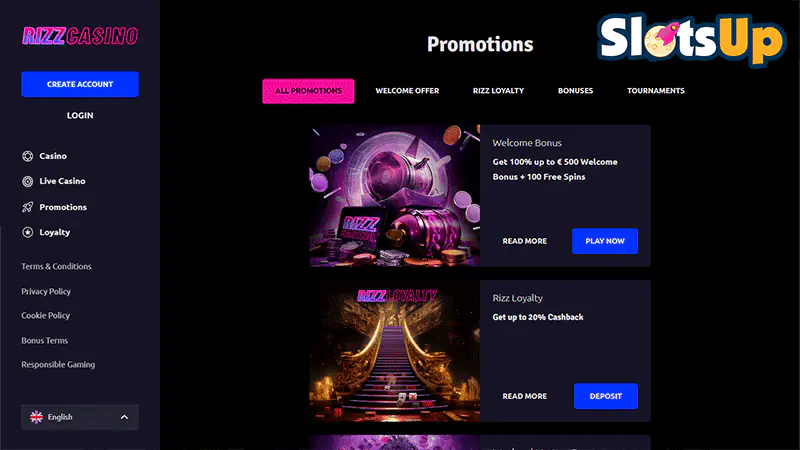Image resolution: width=800 pixels, height=450 pixels.
Task: Click Deposit on Rizz Loyalty card
Action: pyautogui.click(x=606, y=396)
